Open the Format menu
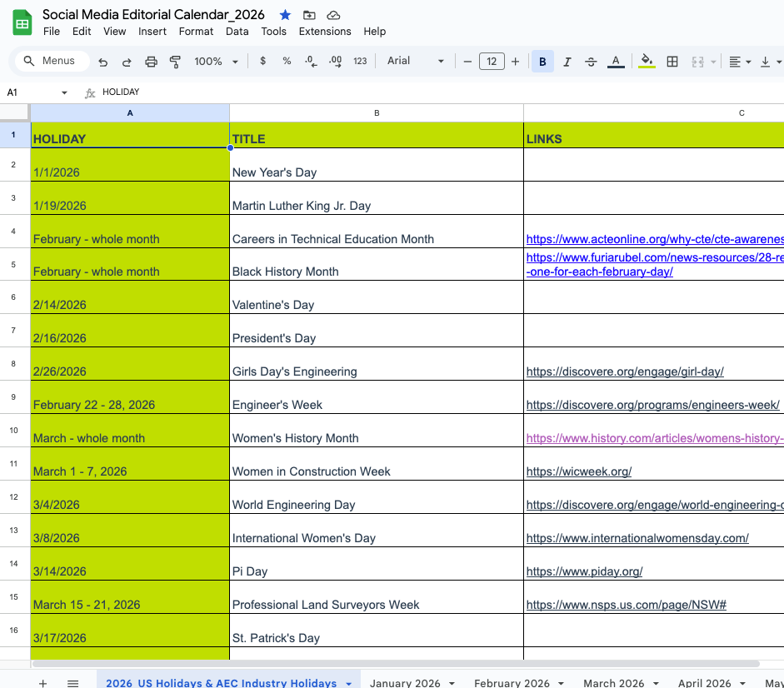The image size is (784, 688). [x=196, y=31]
